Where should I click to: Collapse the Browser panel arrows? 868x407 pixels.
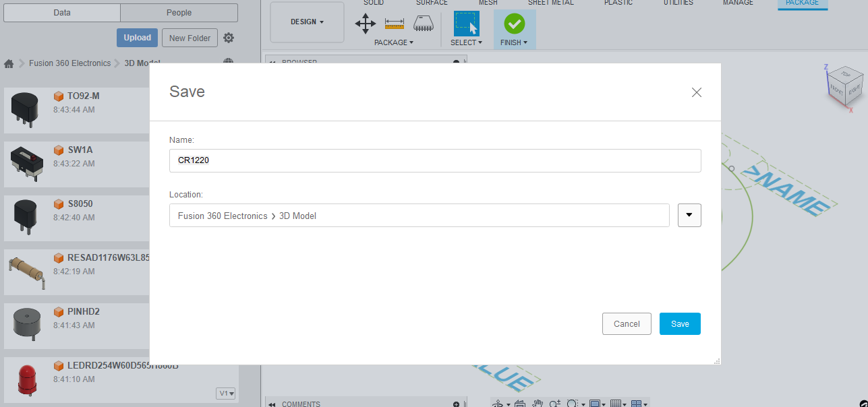[272, 62]
